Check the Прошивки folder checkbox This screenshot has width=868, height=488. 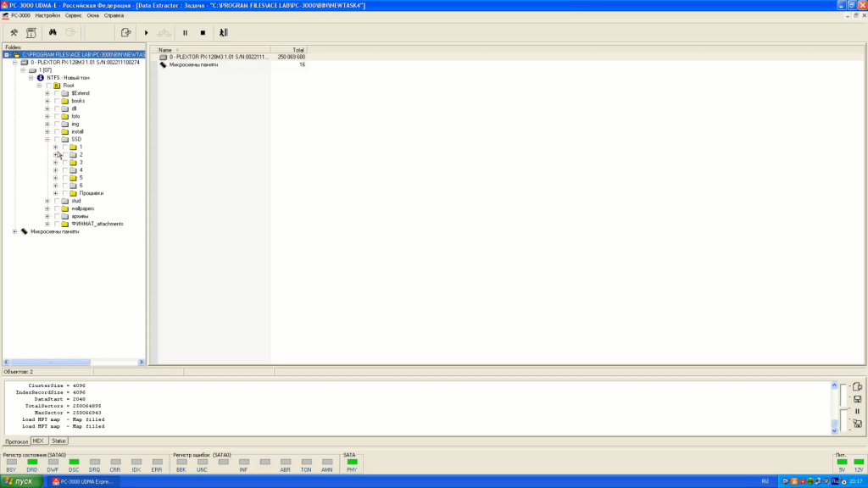(x=65, y=194)
